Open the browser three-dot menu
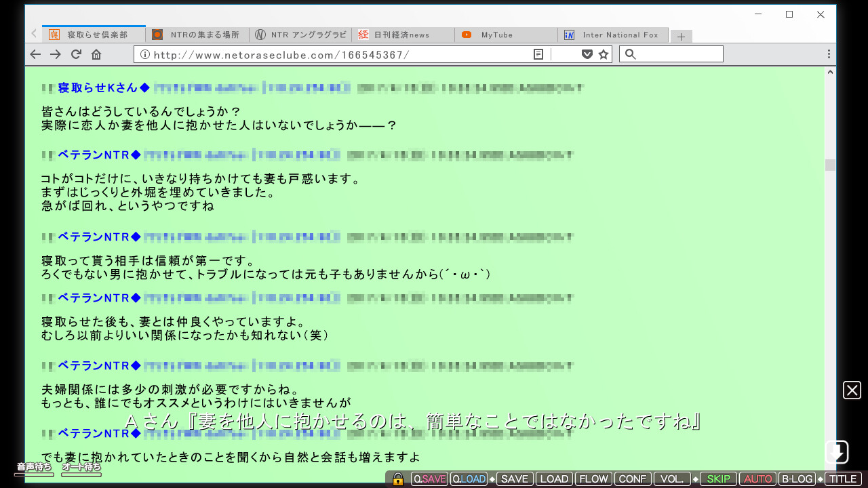Viewport: 868px width, 488px height. click(829, 54)
